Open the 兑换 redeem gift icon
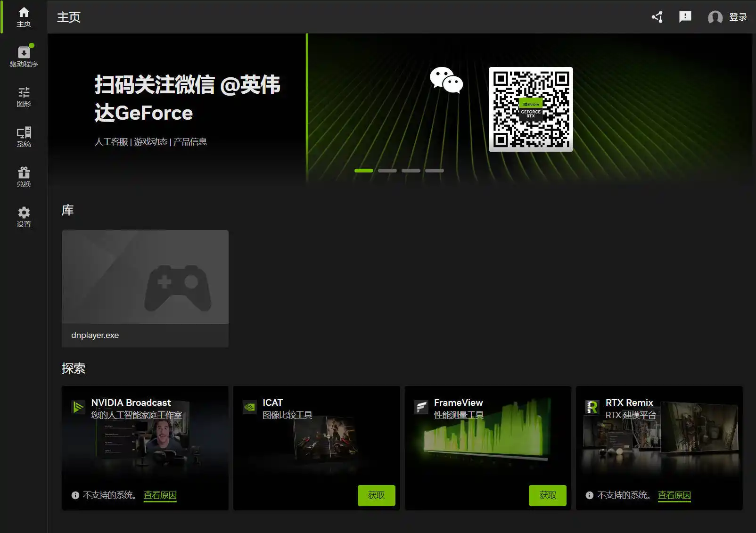 pyautogui.click(x=24, y=177)
